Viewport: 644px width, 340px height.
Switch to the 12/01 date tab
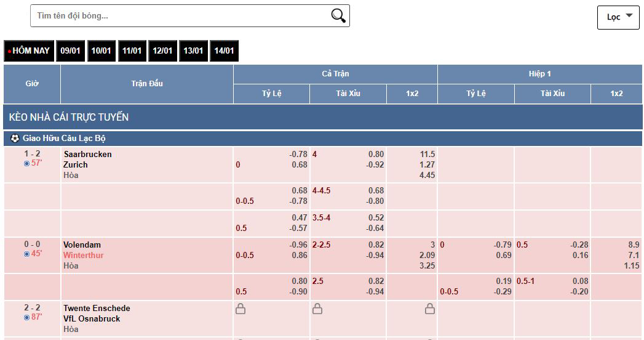(162, 51)
